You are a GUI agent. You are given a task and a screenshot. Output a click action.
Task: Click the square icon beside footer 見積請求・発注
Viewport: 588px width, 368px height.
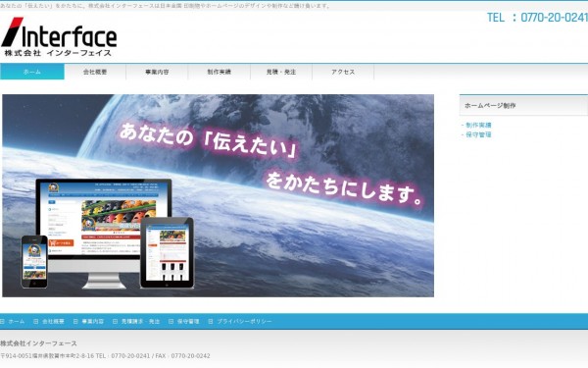[x=115, y=322]
